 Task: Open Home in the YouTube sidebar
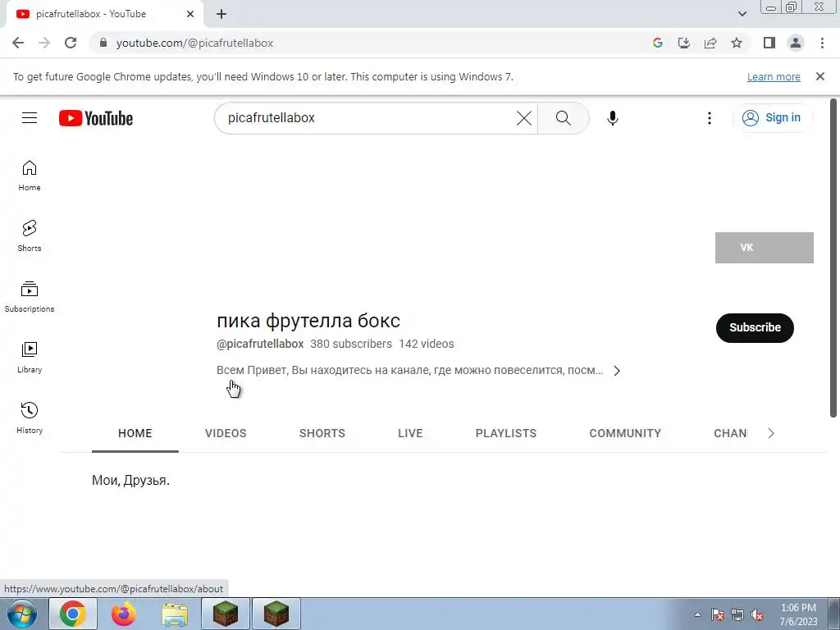pyautogui.click(x=30, y=176)
